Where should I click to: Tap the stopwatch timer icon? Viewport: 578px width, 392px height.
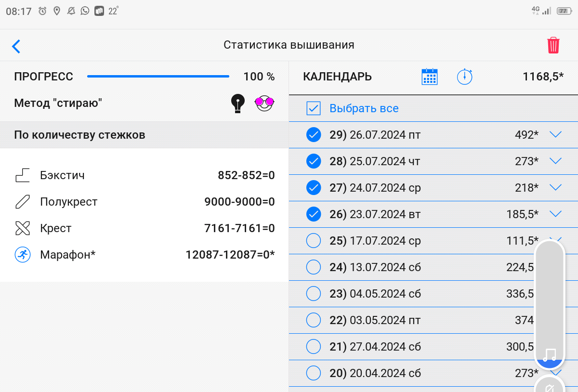464,77
